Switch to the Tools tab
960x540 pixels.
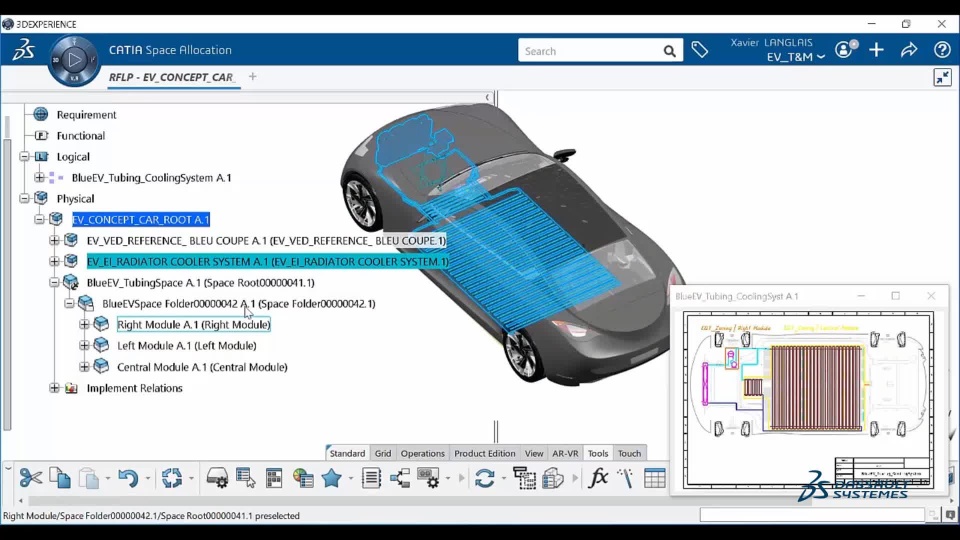point(598,453)
